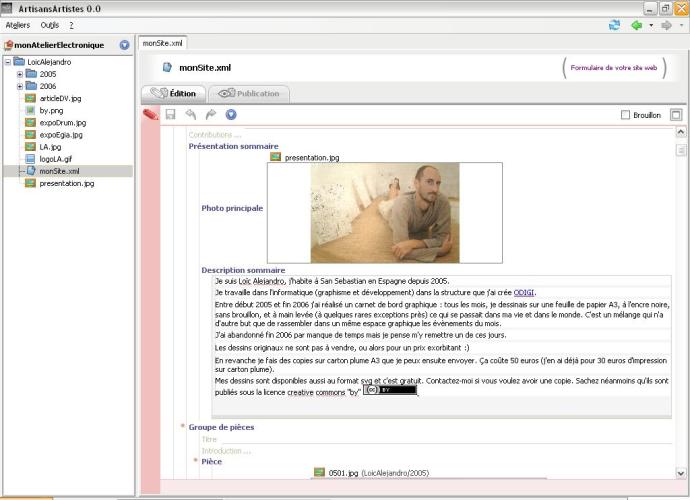This screenshot has height=500, width=690.
Task: Click the editor scrollbar up arrow
Action: 681,132
